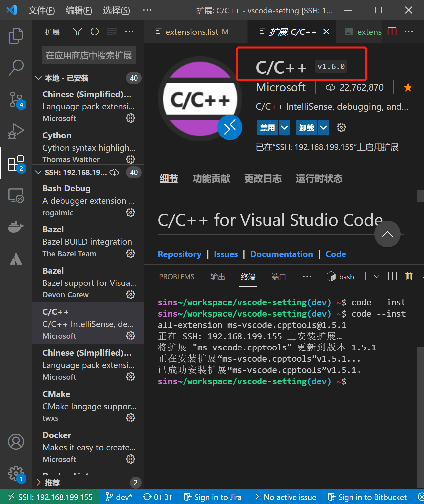
Task: Click the extension marketplace search field
Action: click(x=89, y=55)
